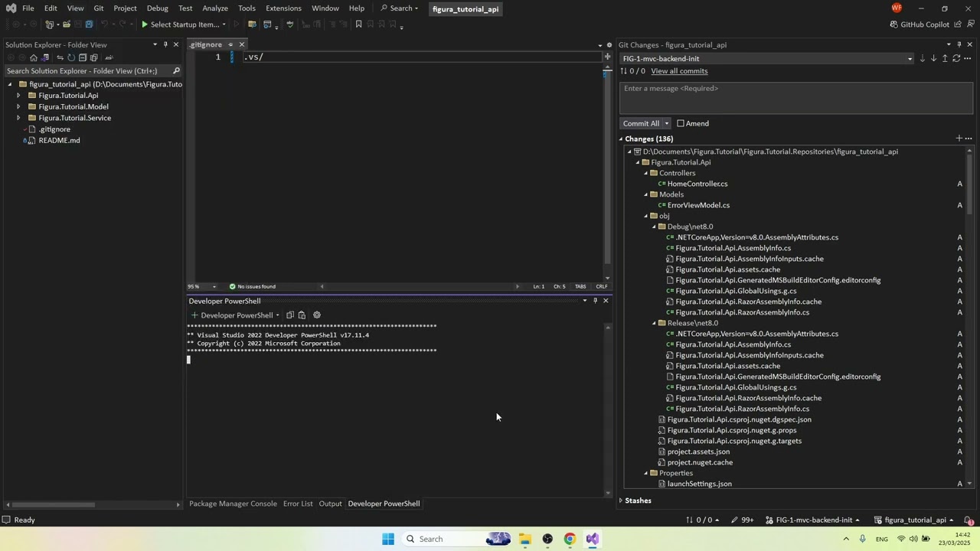Viewport: 980px width, 551px height.
Task: Click Sync icon in Git Changes
Action: 956,58
